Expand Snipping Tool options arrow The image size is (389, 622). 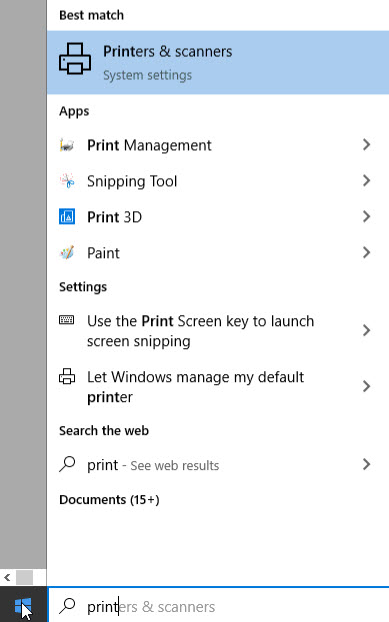[x=366, y=181]
